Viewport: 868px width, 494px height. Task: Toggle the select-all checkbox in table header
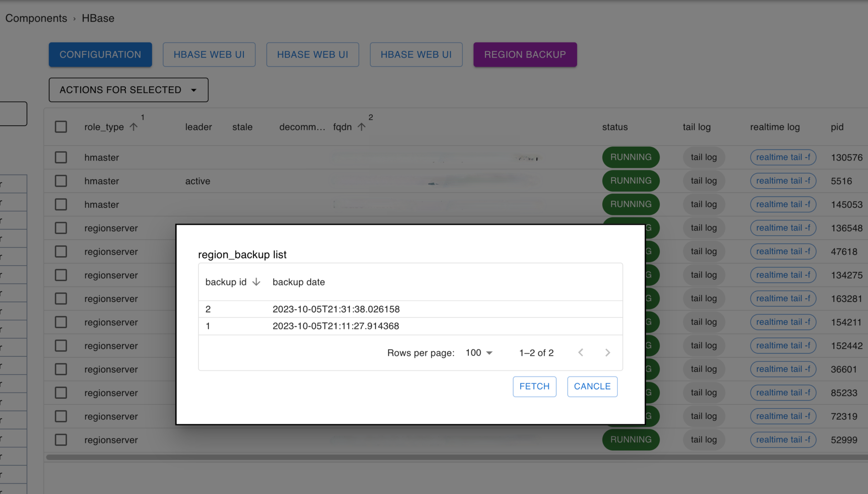[x=61, y=127]
